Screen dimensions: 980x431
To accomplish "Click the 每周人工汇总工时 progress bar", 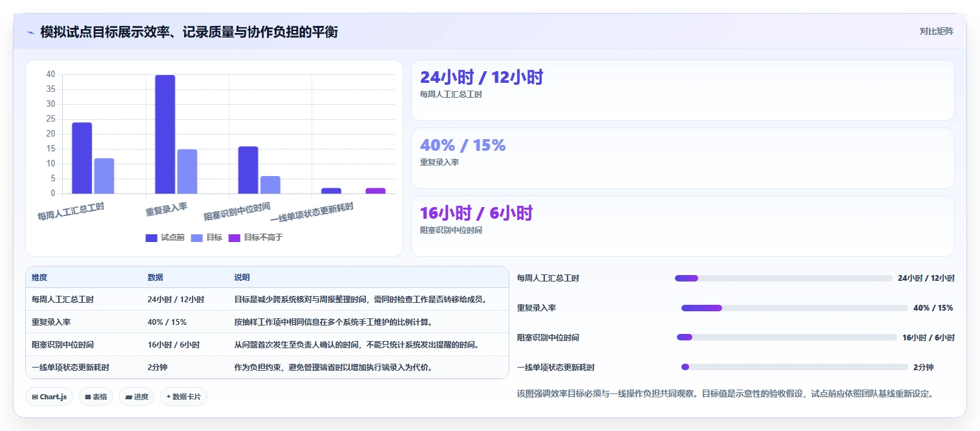I will [783, 278].
